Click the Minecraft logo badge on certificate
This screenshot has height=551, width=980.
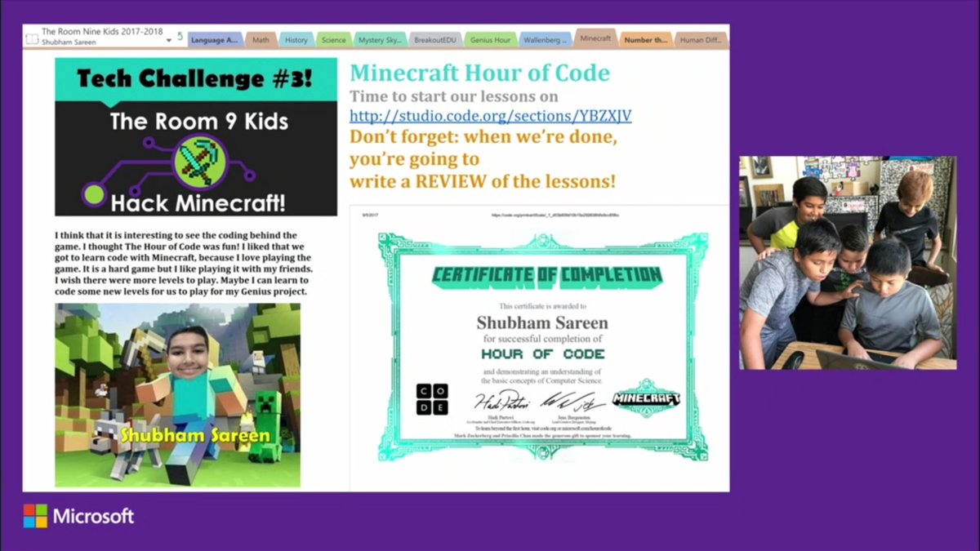coord(646,398)
